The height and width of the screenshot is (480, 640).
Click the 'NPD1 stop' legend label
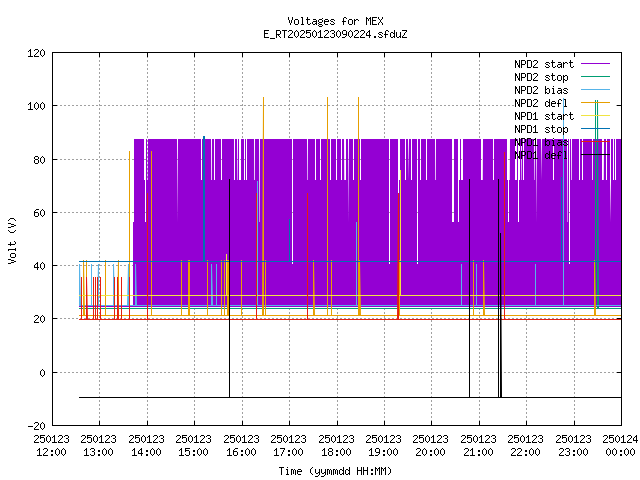tap(541, 129)
